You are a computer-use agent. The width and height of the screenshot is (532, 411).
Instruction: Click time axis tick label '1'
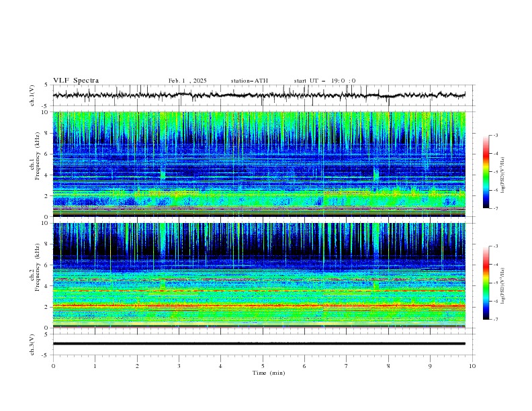95,366
